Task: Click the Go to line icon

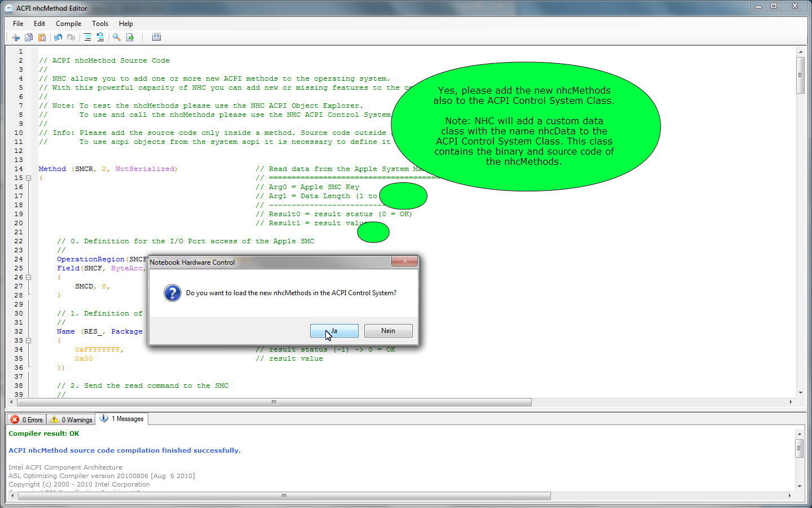Action: (x=130, y=37)
